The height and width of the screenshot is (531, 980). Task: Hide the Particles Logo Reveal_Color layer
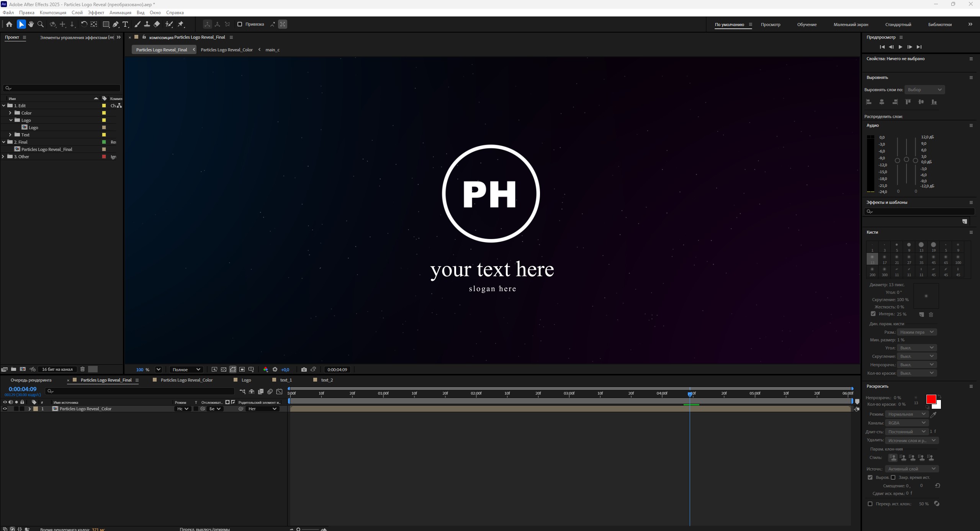pos(5,409)
